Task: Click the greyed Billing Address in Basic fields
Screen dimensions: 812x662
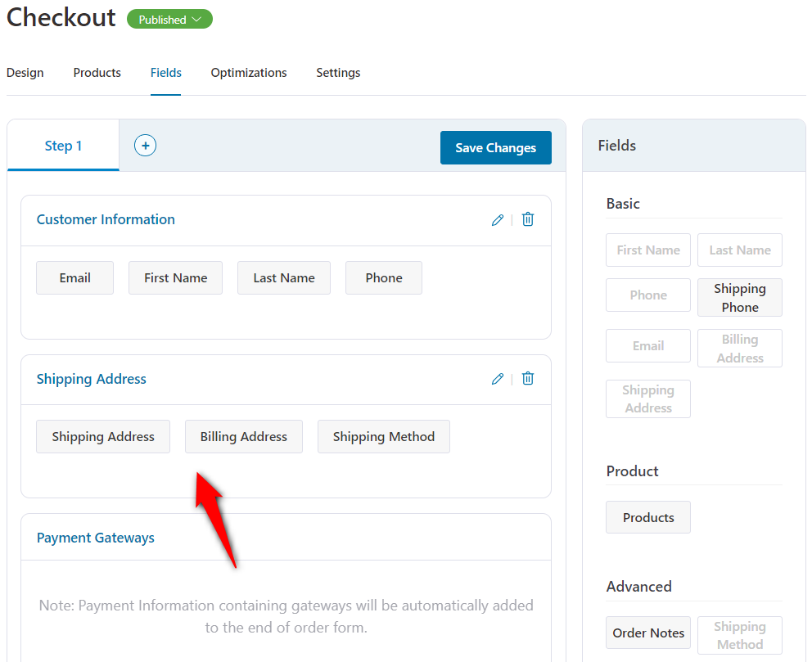Action: tap(739, 349)
